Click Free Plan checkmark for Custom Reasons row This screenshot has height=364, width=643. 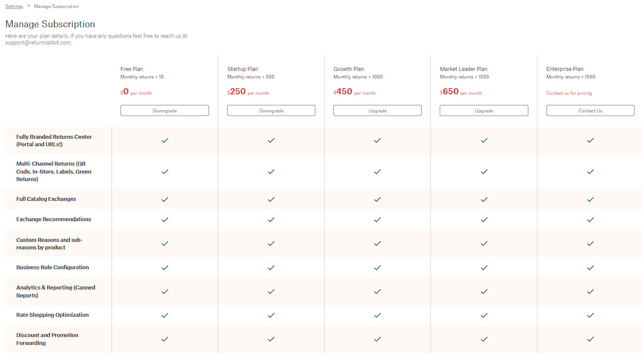coord(165,244)
